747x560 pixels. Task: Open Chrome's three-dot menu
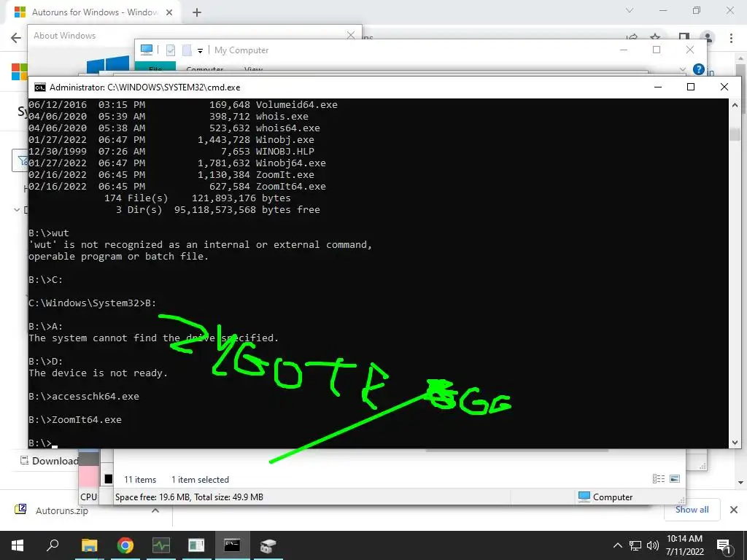tap(731, 38)
